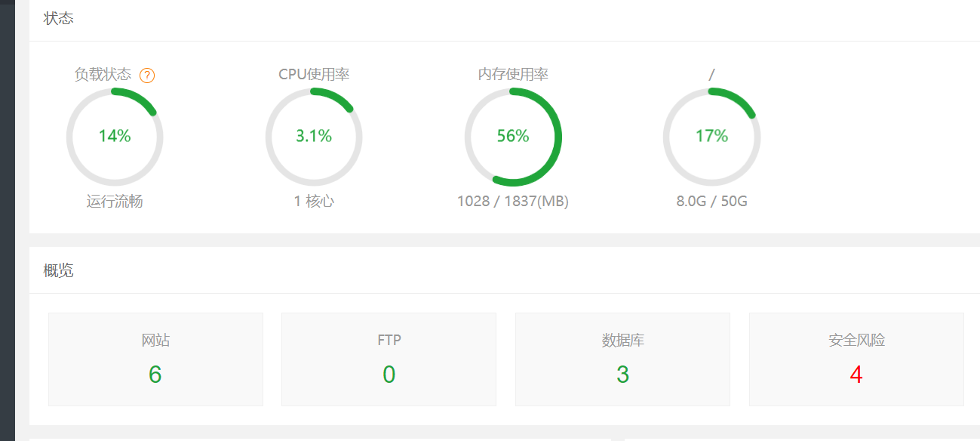This screenshot has height=441, width=980.
Task: Open the 网站 overview card label
Action: click(155, 341)
